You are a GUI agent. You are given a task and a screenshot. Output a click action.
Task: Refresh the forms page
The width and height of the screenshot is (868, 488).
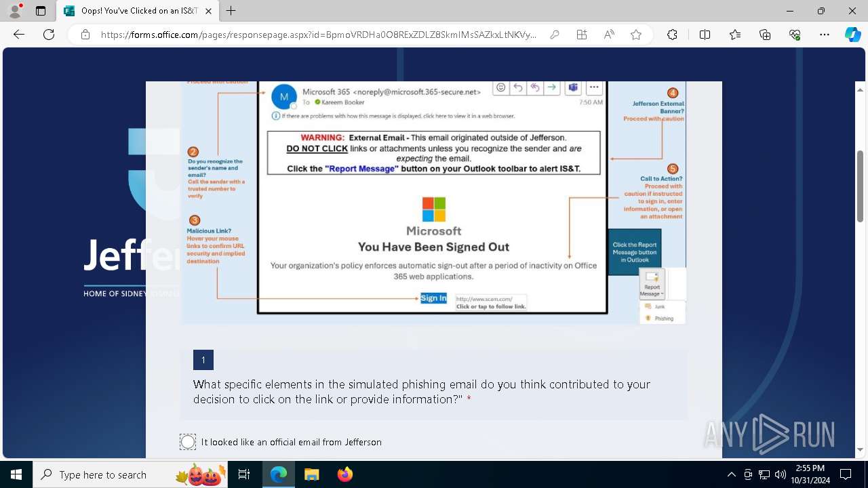(x=49, y=35)
